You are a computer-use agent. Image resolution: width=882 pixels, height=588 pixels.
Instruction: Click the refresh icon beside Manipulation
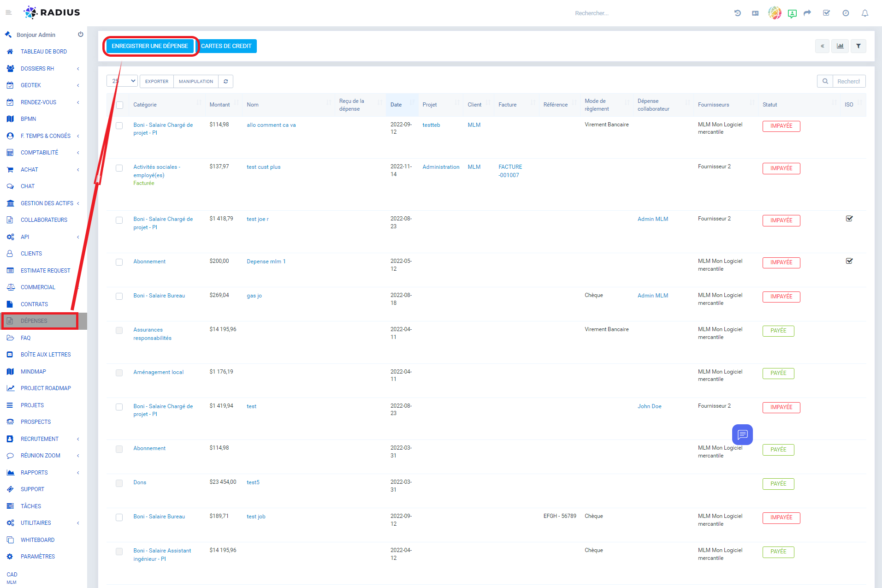(x=226, y=82)
